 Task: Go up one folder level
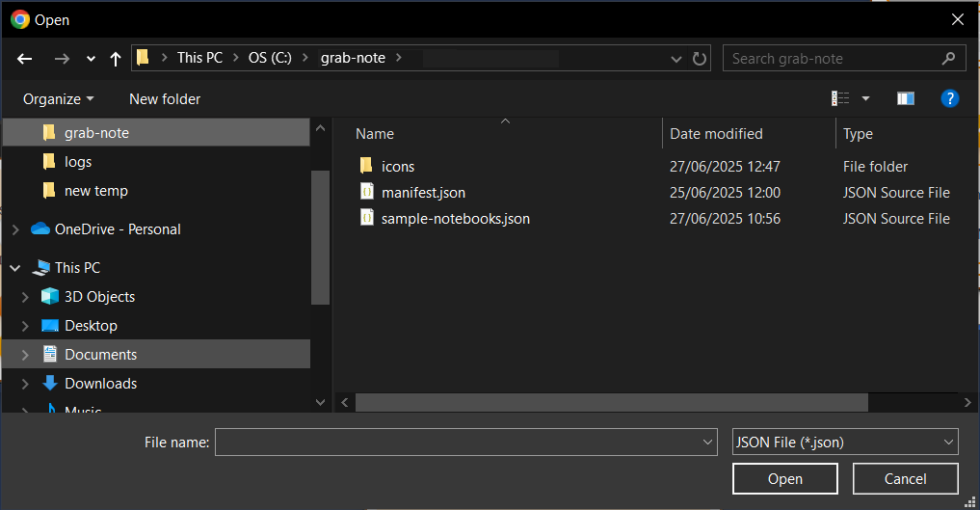116,59
